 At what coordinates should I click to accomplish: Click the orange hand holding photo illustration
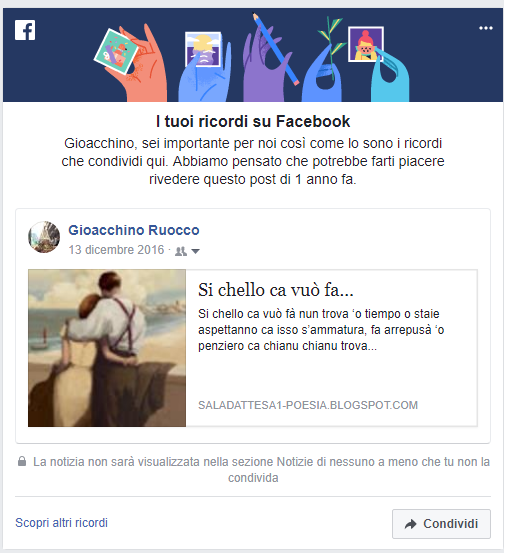(136, 63)
